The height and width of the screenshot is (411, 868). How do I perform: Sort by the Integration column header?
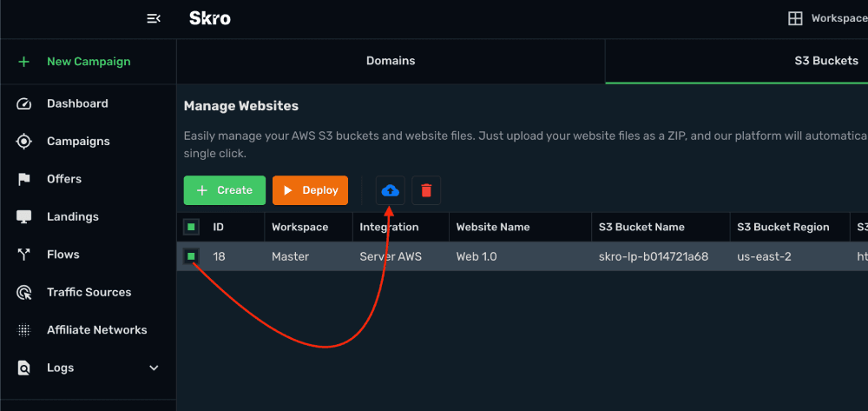point(389,227)
